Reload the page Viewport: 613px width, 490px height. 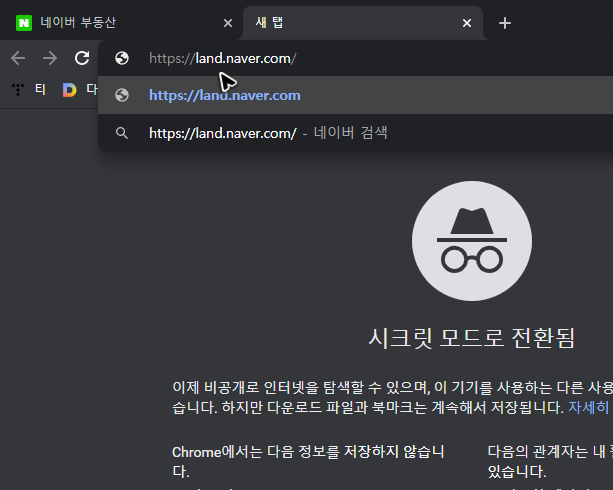point(82,58)
